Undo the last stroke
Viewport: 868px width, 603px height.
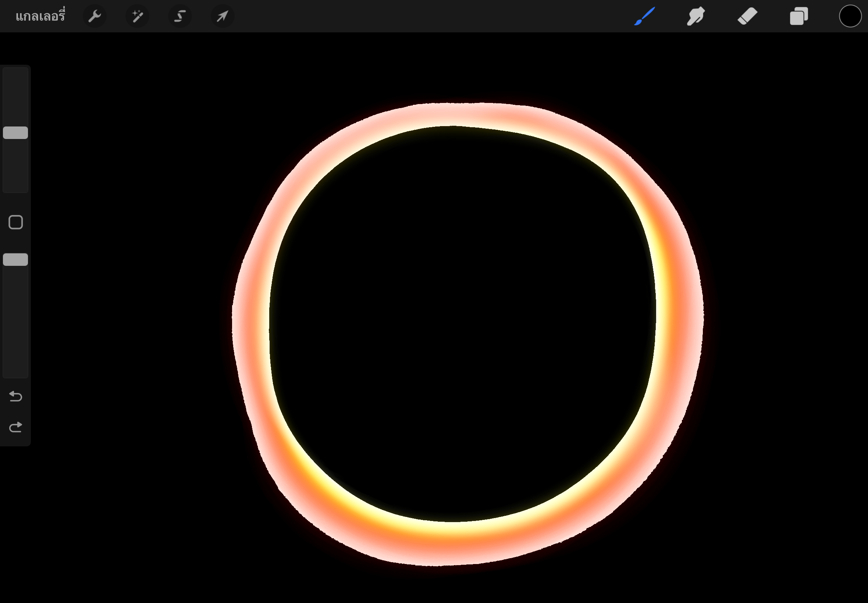[x=15, y=396]
